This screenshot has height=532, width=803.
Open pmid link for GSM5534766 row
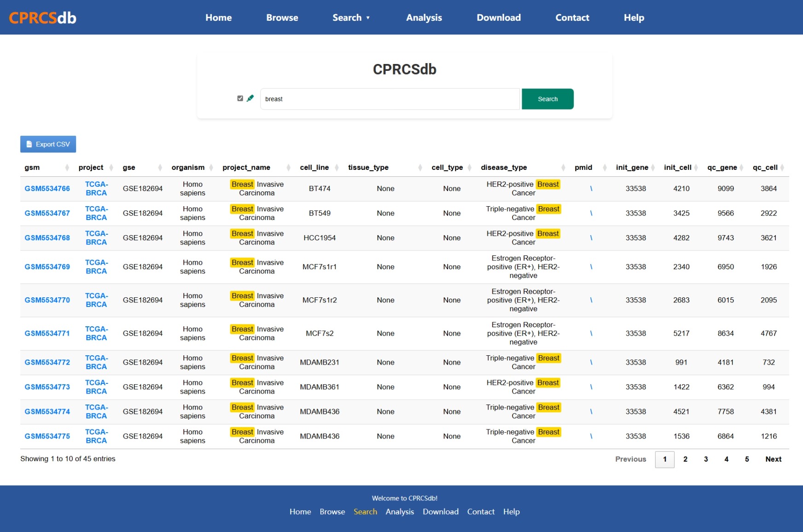click(x=591, y=189)
